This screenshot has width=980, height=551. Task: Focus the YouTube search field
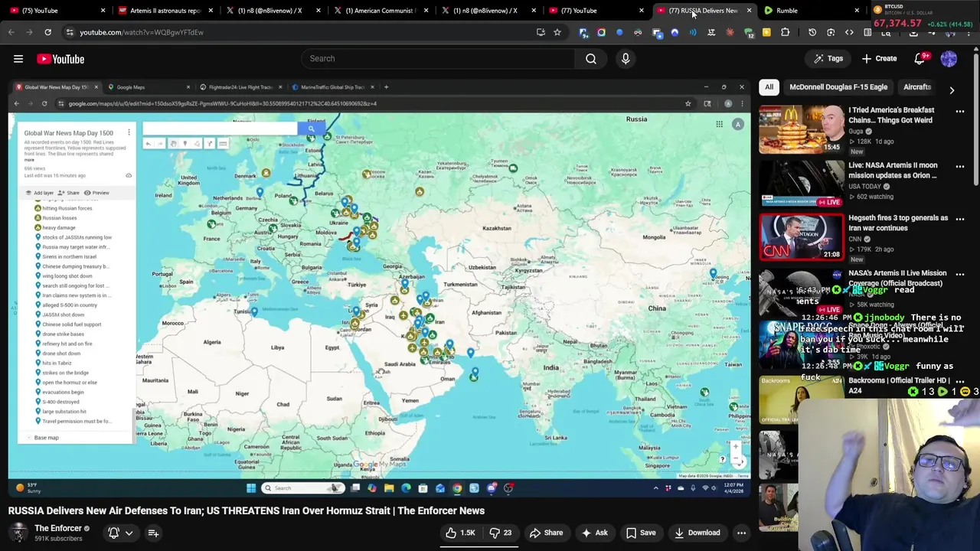click(x=438, y=59)
